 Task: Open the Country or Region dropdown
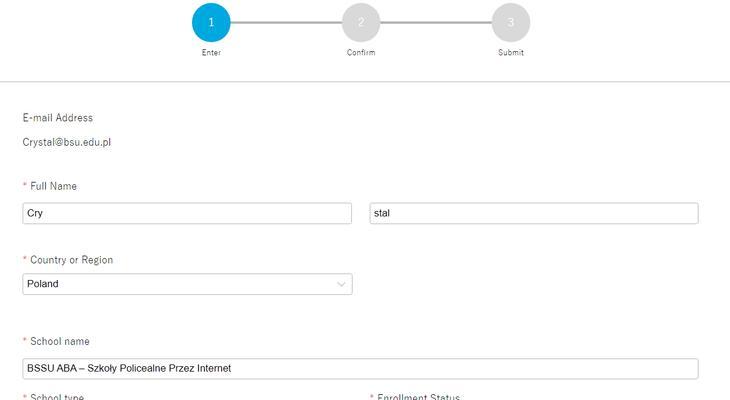(x=187, y=284)
